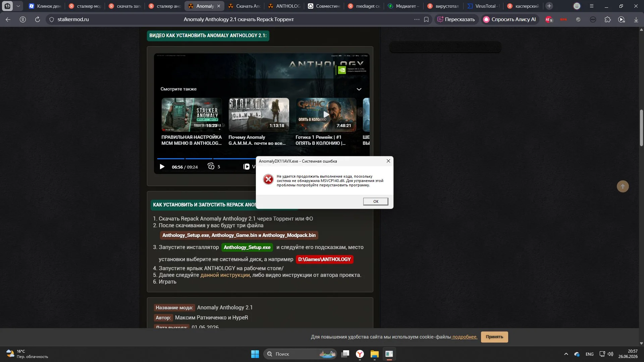This screenshot has width=644, height=362.
Task: Open the browser downloads panel
Action: click(636, 19)
